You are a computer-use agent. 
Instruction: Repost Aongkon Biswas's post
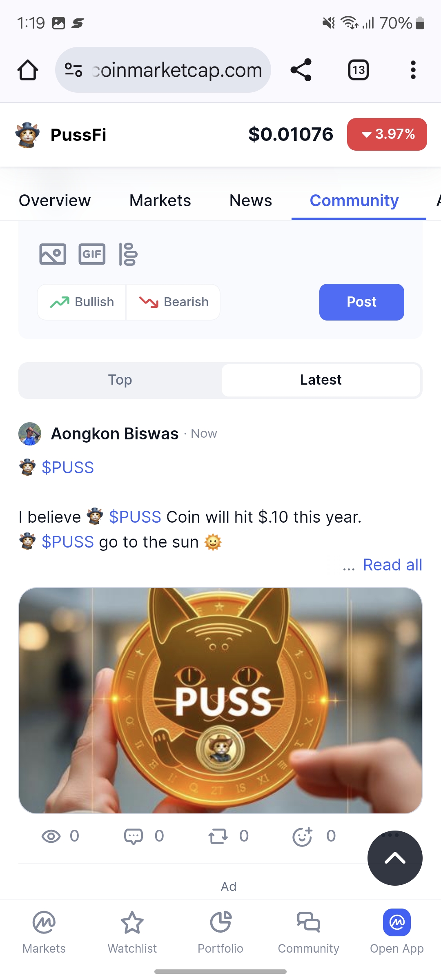tap(218, 836)
